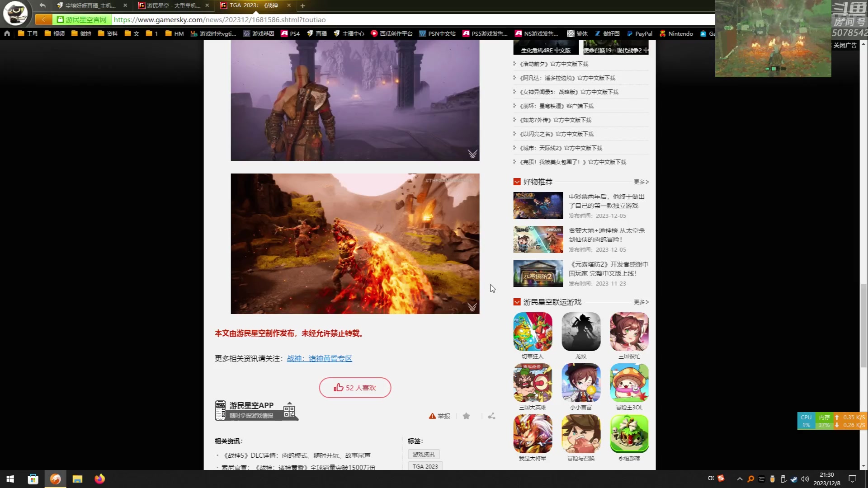This screenshot has height=488, width=868.
Task: Open the 文 bookmark folder
Action: [132, 33]
